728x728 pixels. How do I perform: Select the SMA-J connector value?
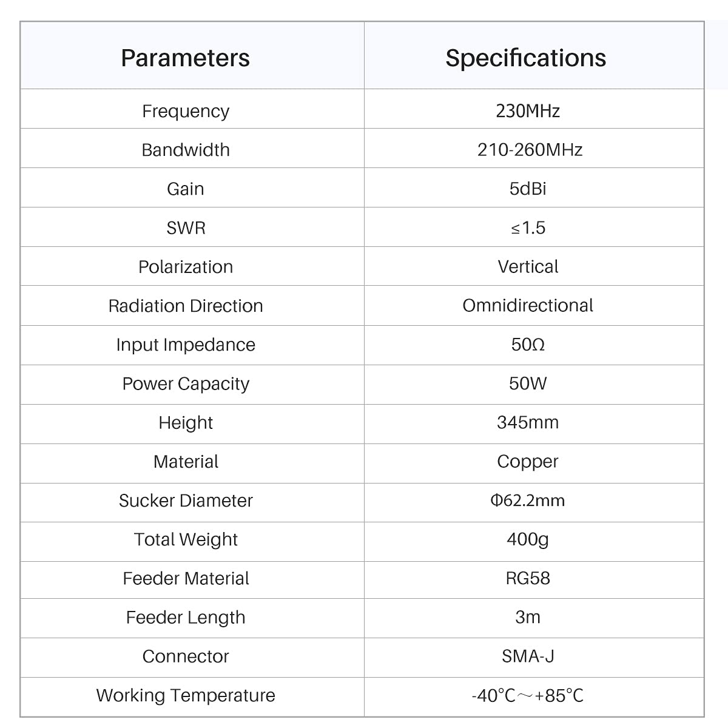pos(528,656)
